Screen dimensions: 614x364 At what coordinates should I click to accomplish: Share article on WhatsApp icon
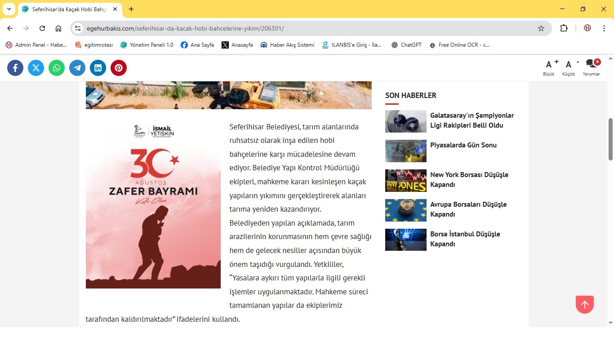pos(57,68)
